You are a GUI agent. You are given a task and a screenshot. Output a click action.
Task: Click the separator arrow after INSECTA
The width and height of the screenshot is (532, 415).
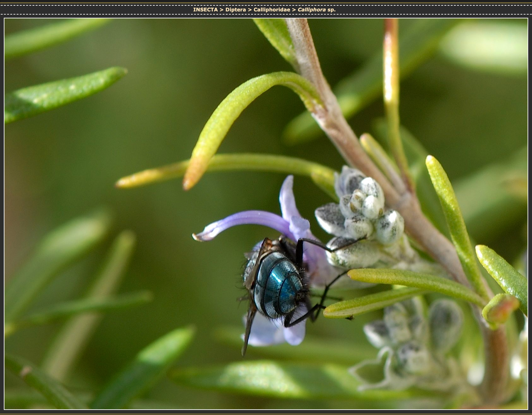[x=222, y=10]
